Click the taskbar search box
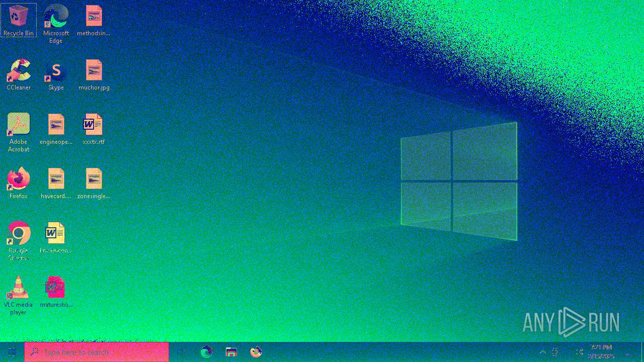 (x=97, y=352)
